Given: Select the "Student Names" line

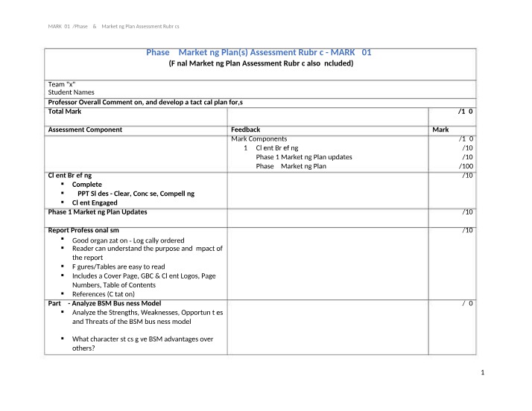Looking at the screenshot, I should pyautogui.click(x=72, y=92).
